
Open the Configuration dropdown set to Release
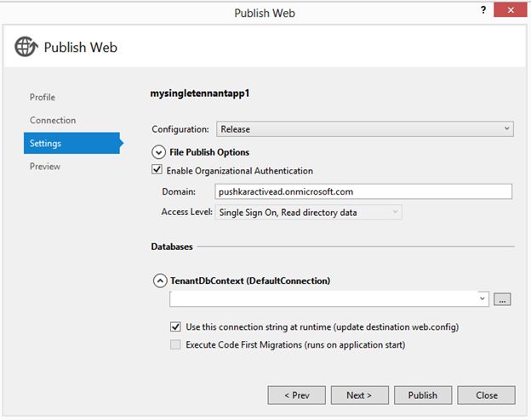[x=364, y=129]
